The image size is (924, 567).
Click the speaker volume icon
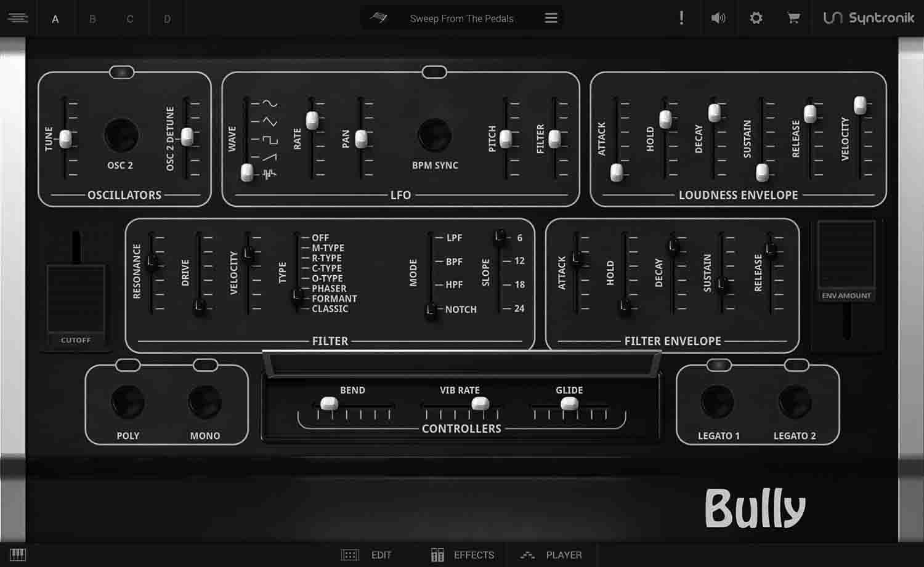tap(718, 18)
